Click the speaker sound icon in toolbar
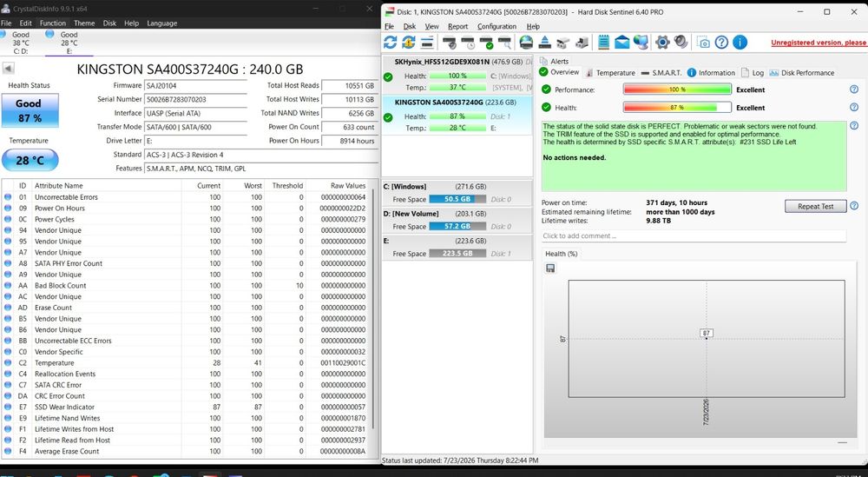Screen dimensions: 868x477 click(x=681, y=42)
